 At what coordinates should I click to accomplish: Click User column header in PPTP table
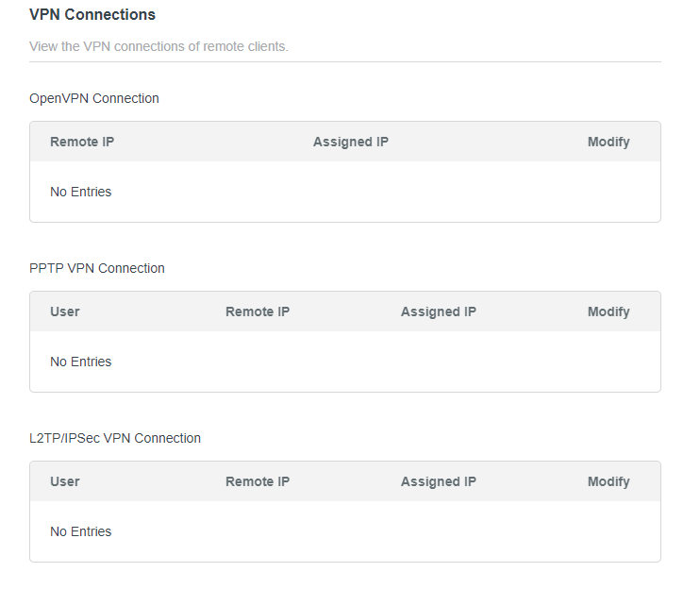point(65,311)
